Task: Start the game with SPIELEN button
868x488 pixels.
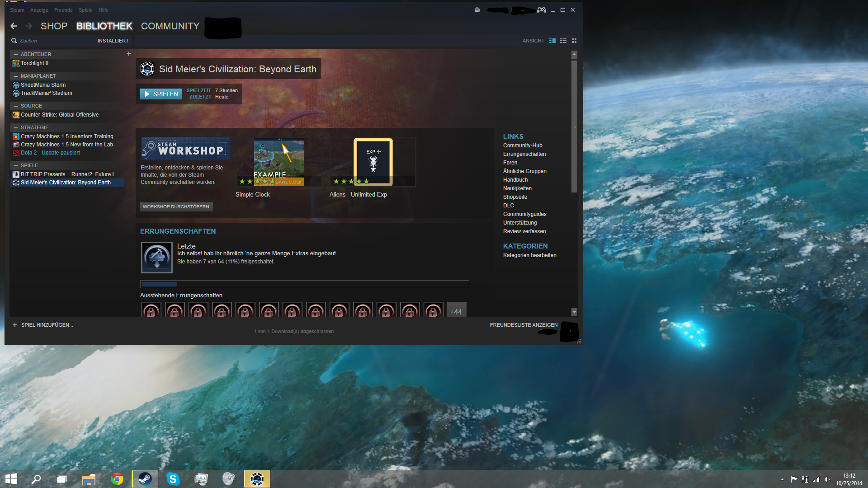Action: point(161,94)
